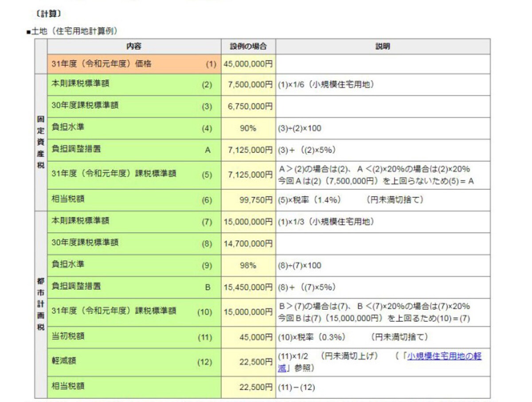Click the (11)−(12) formula
Image resolution: width=532 pixels, height=402 pixels.
point(297,387)
